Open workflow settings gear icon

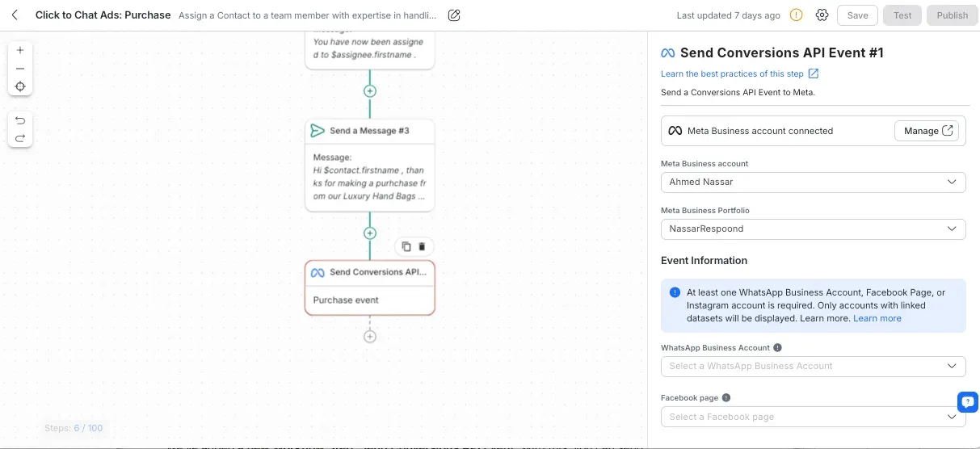pyautogui.click(x=822, y=15)
